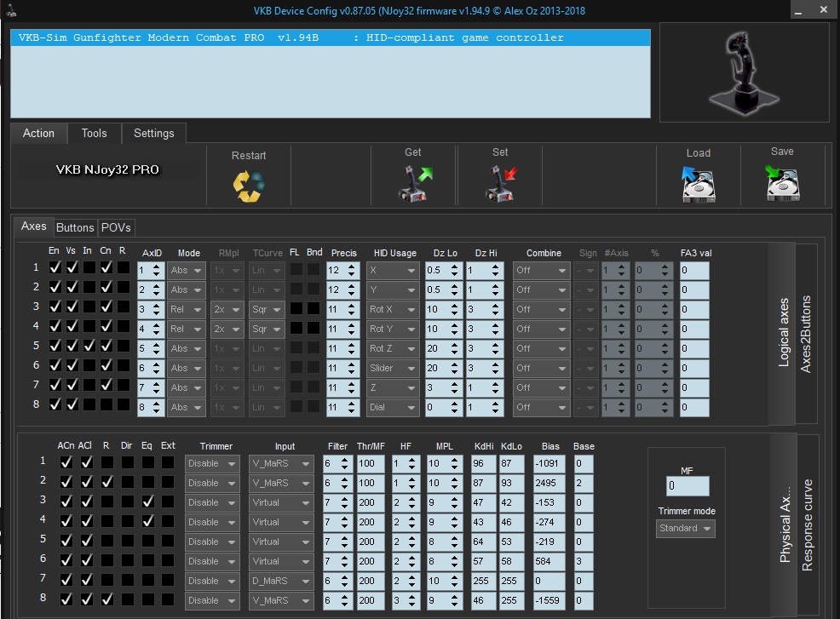Click the Set joystick icon
Image resolution: width=840 pixels, height=619 pixels.
pos(500,182)
